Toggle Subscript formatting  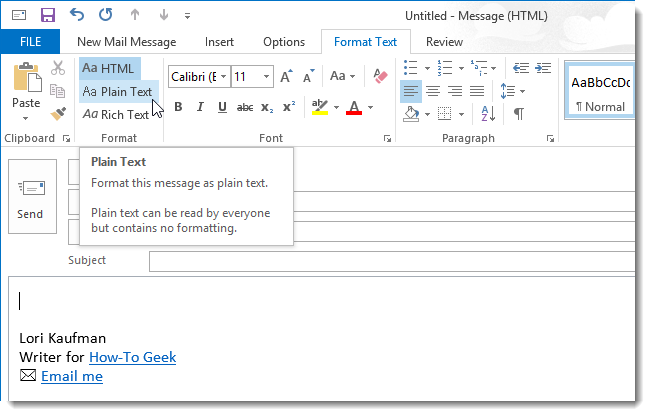(267, 108)
